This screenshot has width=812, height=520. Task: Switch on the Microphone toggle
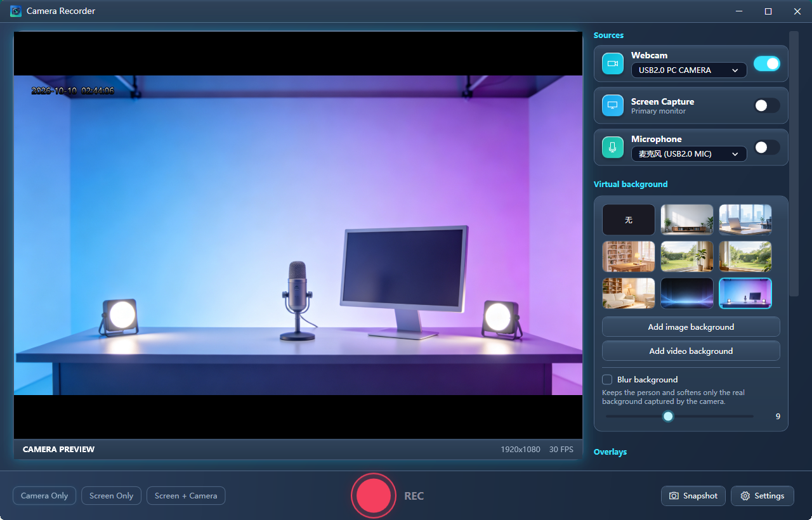click(767, 147)
